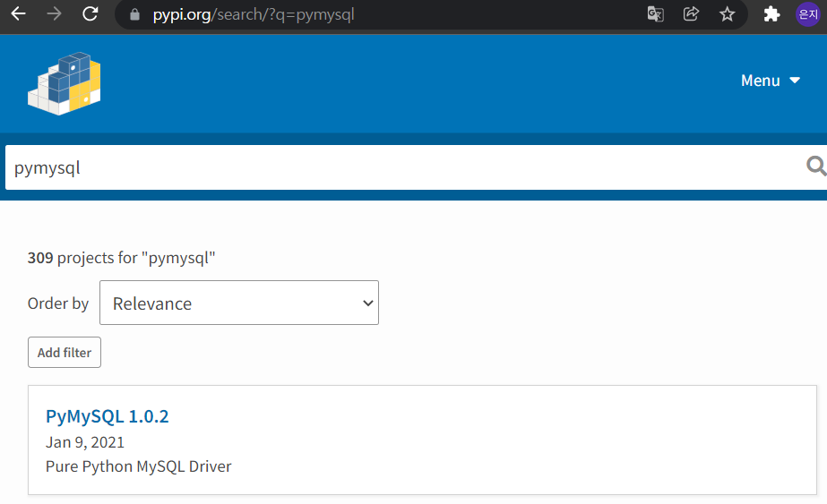
Task: View site security lock information
Action: pyautogui.click(x=135, y=14)
